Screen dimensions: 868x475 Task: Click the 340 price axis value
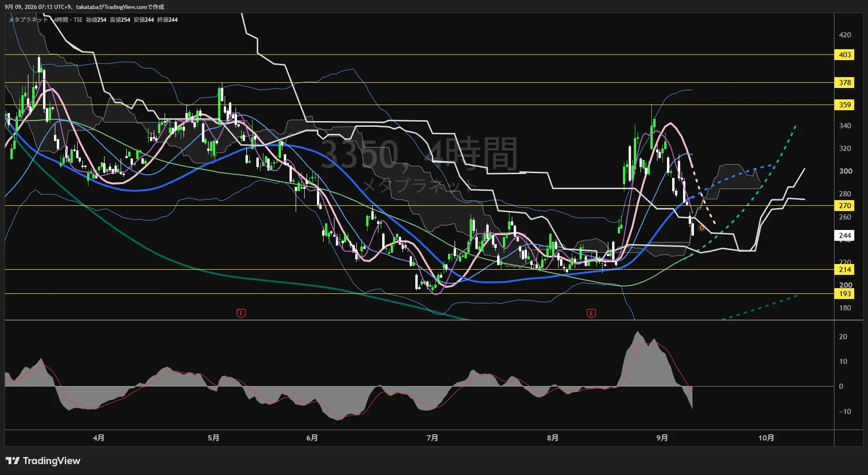tap(845, 126)
